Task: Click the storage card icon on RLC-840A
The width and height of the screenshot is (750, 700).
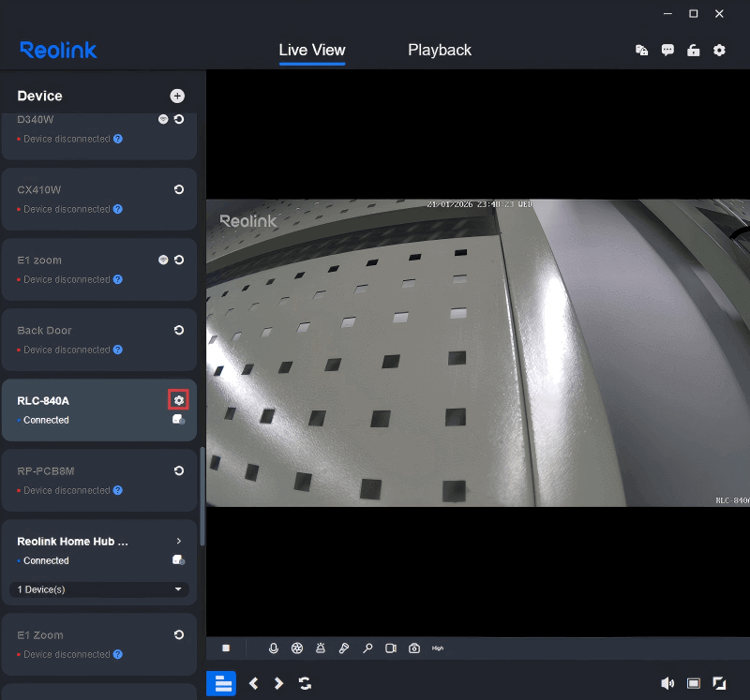Action: click(178, 419)
